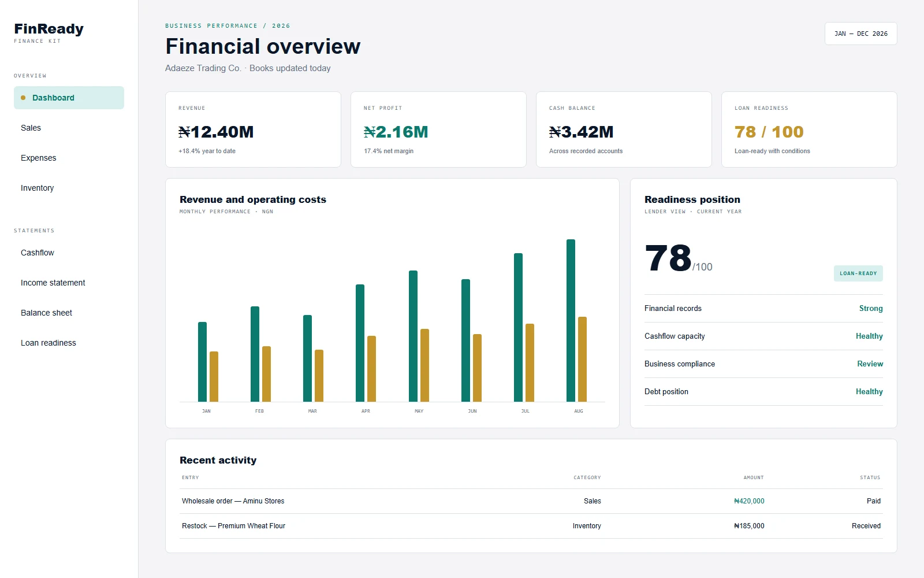
Task: Click the Inventory category cell in table
Action: [x=587, y=526]
